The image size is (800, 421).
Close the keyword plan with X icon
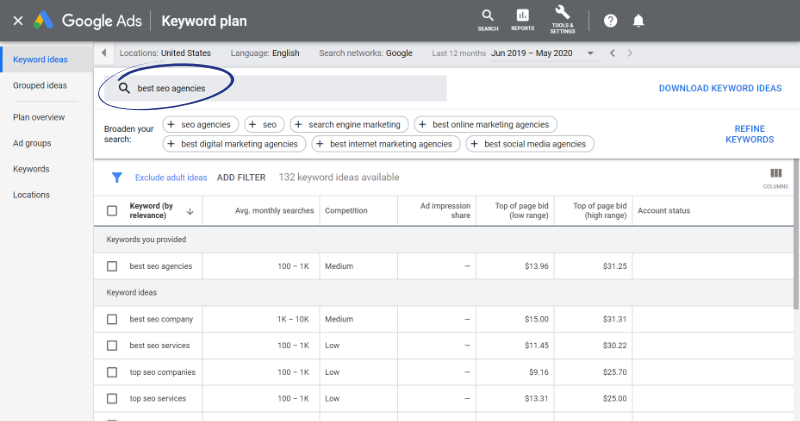point(17,20)
